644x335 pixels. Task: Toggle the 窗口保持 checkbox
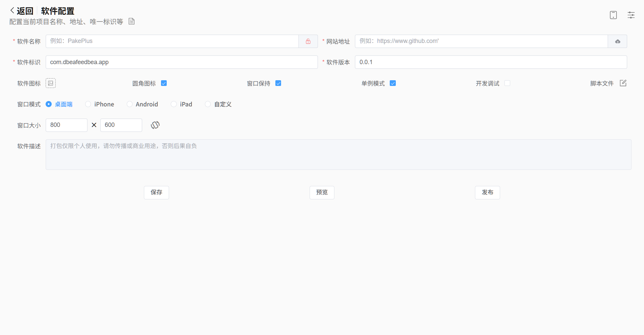point(278,83)
